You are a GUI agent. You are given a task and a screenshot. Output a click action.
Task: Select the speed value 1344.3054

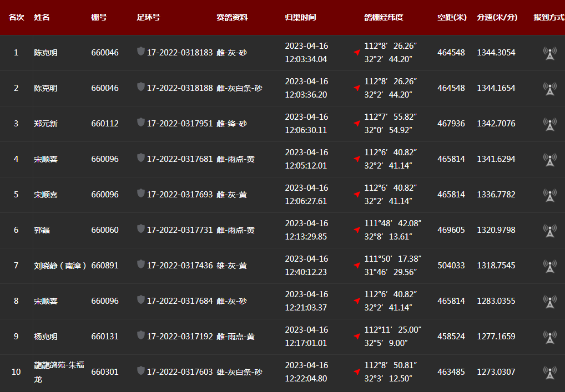[496, 53]
